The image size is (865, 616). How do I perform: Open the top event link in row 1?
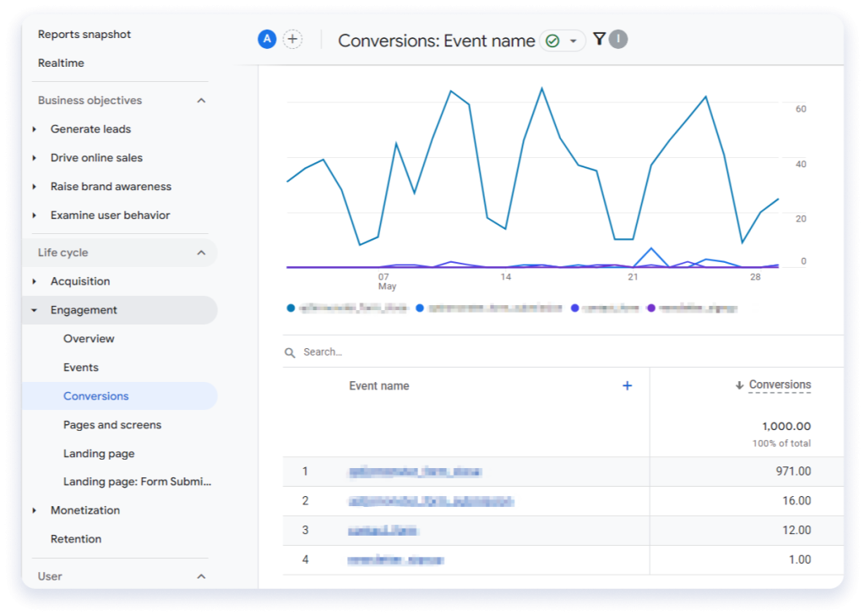pyautogui.click(x=414, y=472)
